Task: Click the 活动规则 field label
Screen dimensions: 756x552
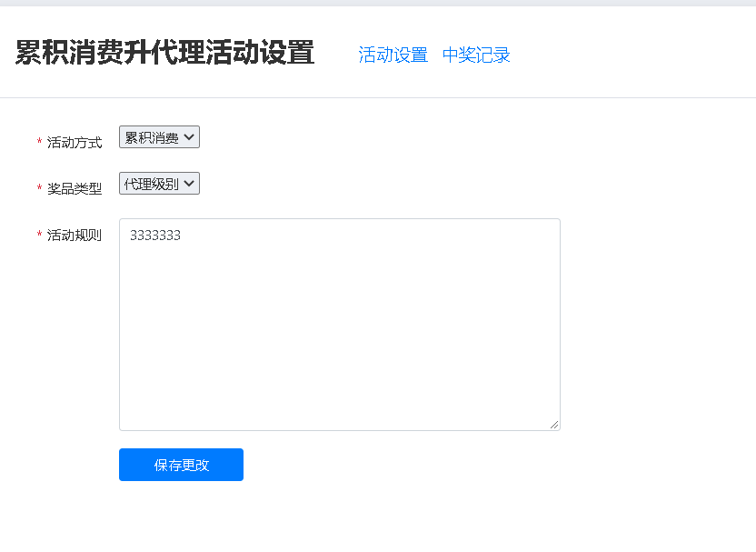Action: [75, 235]
